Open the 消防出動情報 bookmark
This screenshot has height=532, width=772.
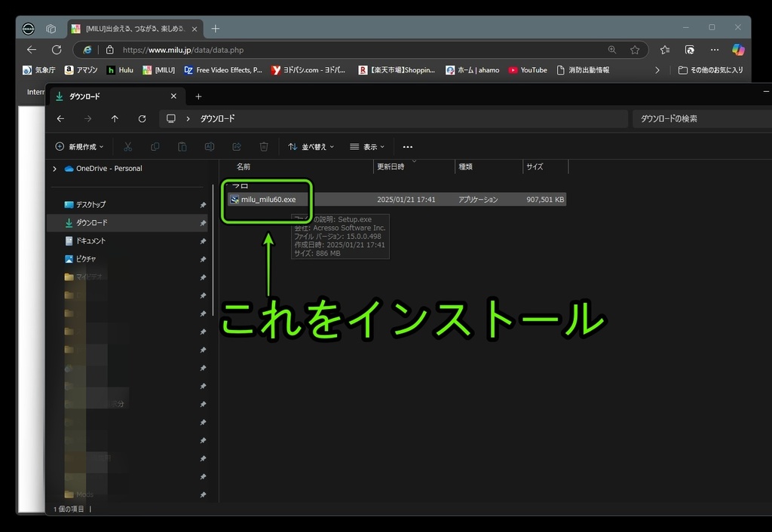583,70
